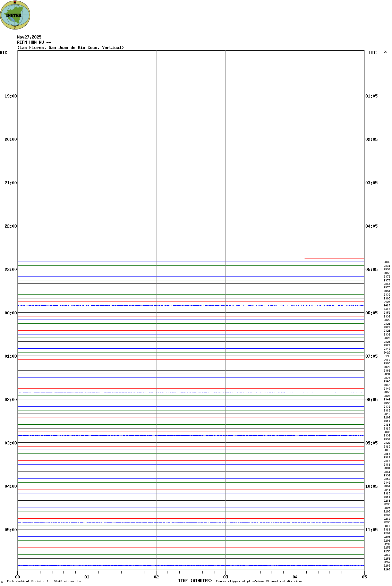Viewport: 392px width, 586px height.
Task: Click the UTC timezone header label
Action: click(373, 53)
